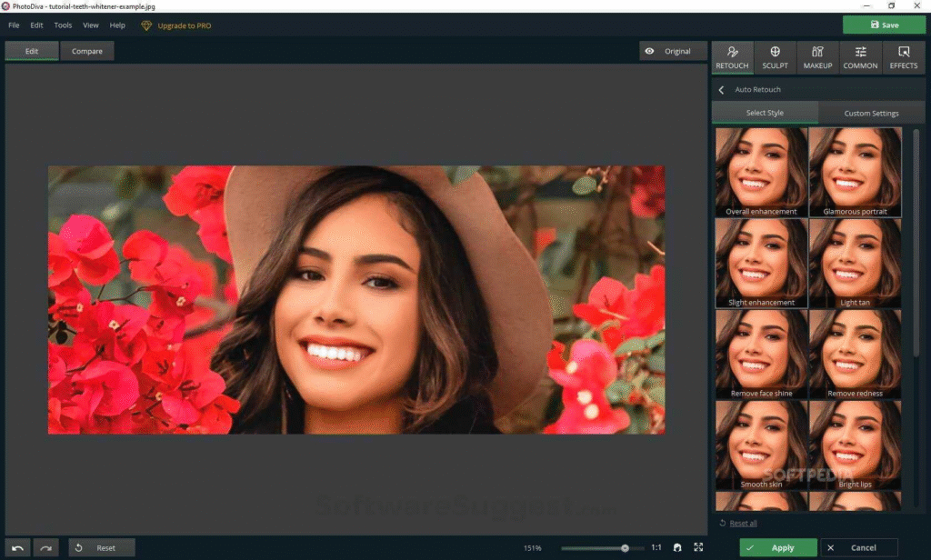The image size is (931, 560).
Task: Open the File menu
Action: pos(14,25)
